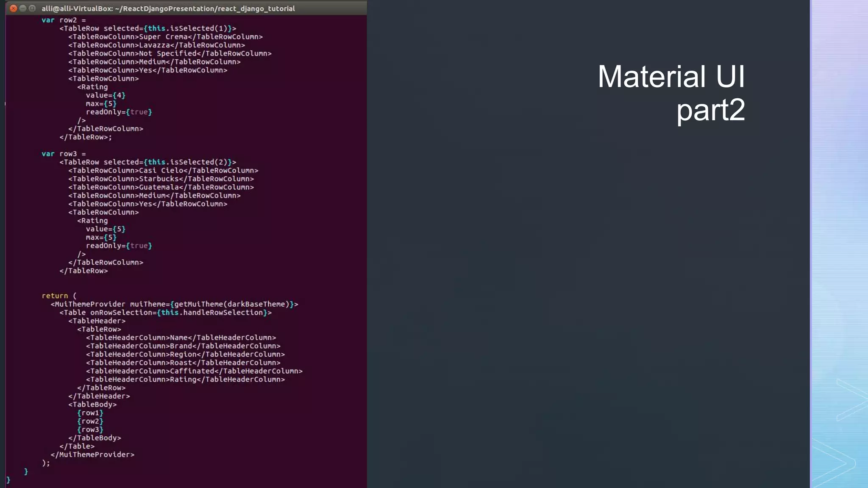868x488 pixels.
Task: Click the MuiThemeProvider opening tag line
Action: 174,304
